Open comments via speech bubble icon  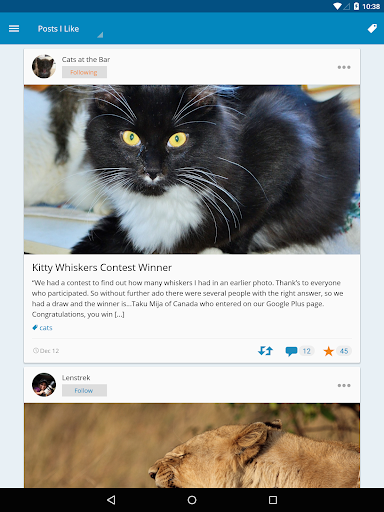tap(291, 351)
